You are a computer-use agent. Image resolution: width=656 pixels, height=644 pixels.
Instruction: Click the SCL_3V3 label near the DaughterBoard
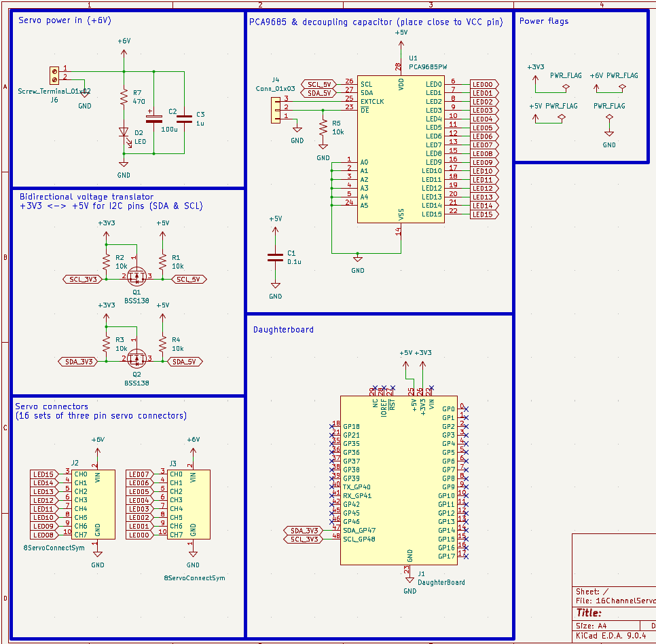pyautogui.click(x=304, y=539)
